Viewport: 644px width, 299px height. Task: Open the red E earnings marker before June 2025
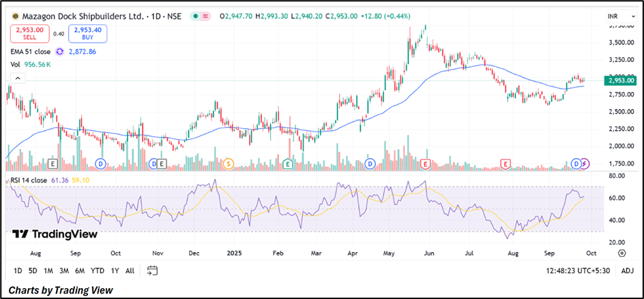click(x=426, y=163)
